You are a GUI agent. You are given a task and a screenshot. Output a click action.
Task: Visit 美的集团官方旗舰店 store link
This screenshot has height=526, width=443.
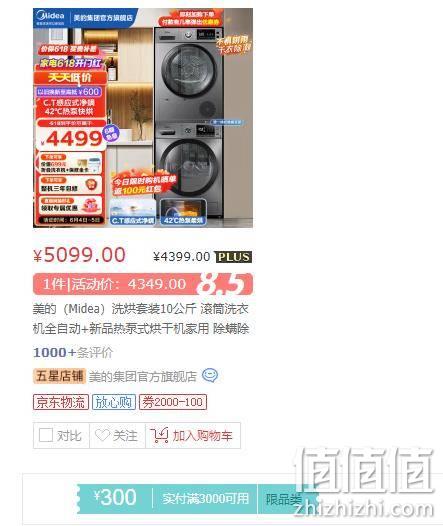coord(143,376)
